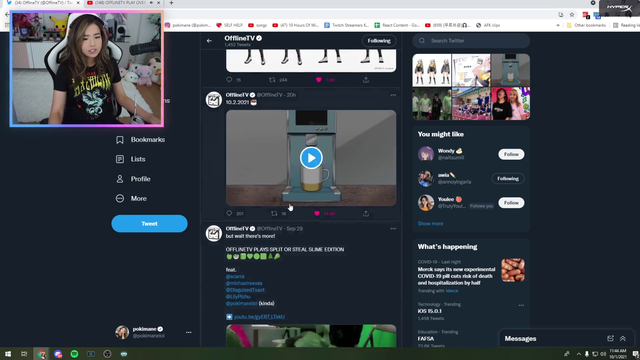Viewport: 640px width, 360px height.
Task: Retweet the top character-art tweet
Action: [x=272, y=80]
